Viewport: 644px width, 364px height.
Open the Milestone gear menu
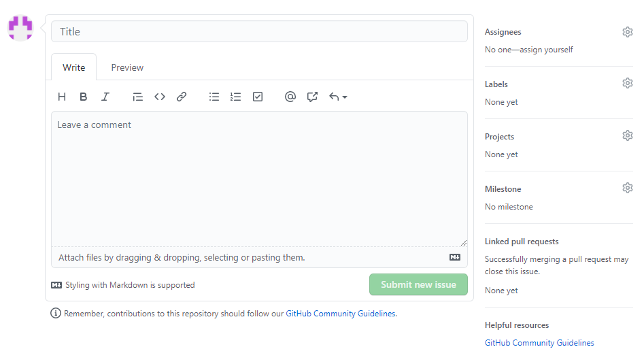coord(627,188)
